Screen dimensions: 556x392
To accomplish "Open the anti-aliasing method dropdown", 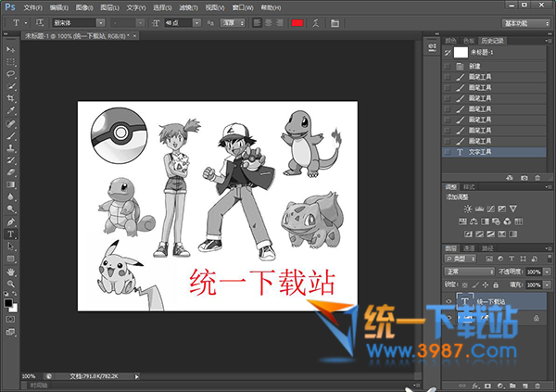I will coord(233,23).
